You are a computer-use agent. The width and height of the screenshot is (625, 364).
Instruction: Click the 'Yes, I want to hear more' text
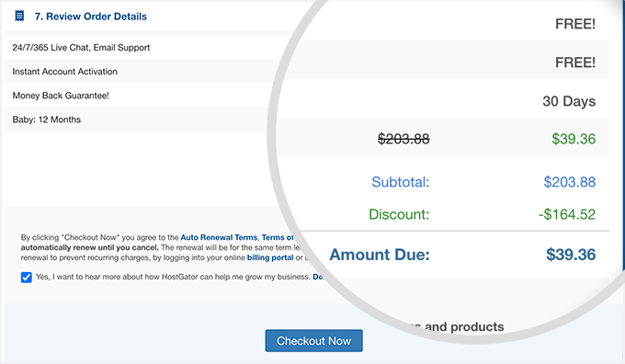point(173,277)
